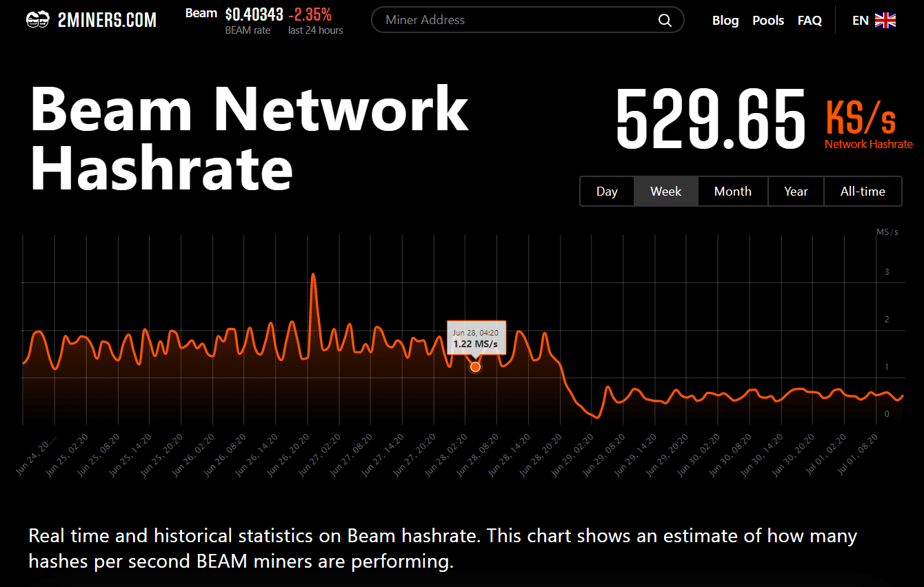Screen dimensions: 924x587
Task: Open the Blog page
Action: [725, 21]
